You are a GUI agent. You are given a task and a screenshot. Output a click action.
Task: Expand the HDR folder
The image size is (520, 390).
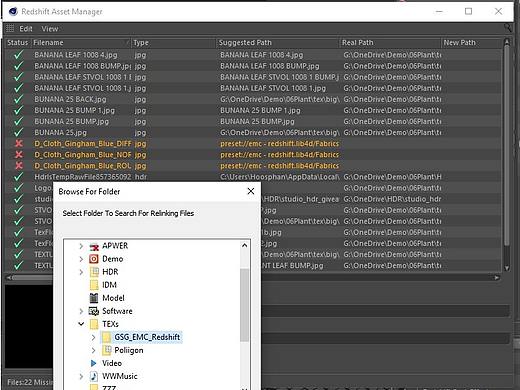81,272
